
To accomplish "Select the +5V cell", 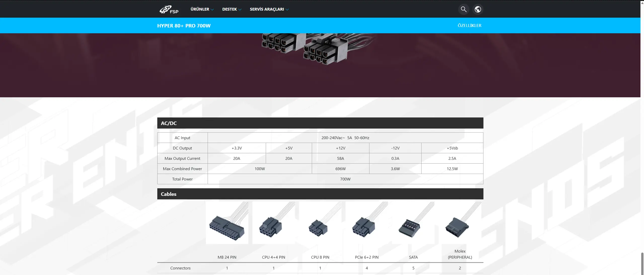I will tap(289, 148).
